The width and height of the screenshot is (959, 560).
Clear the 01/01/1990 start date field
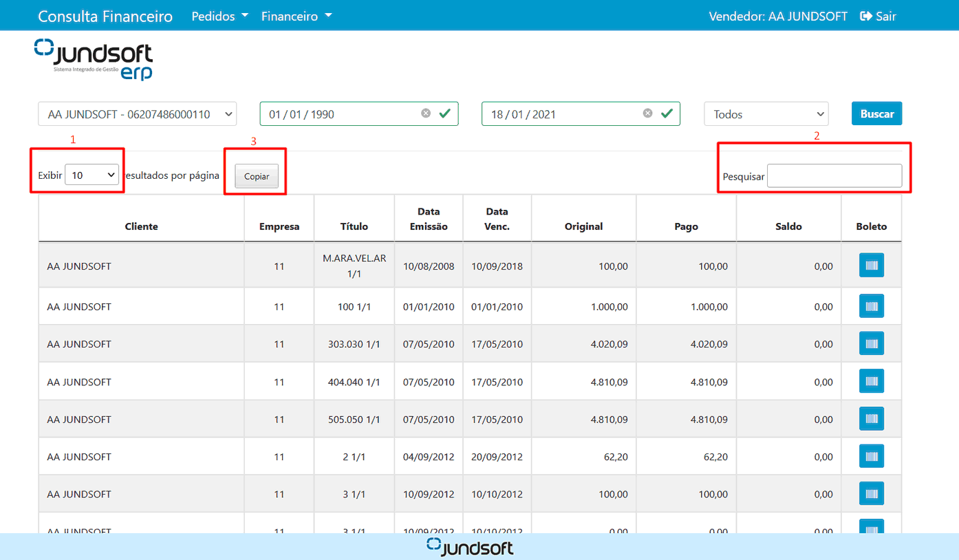[426, 114]
